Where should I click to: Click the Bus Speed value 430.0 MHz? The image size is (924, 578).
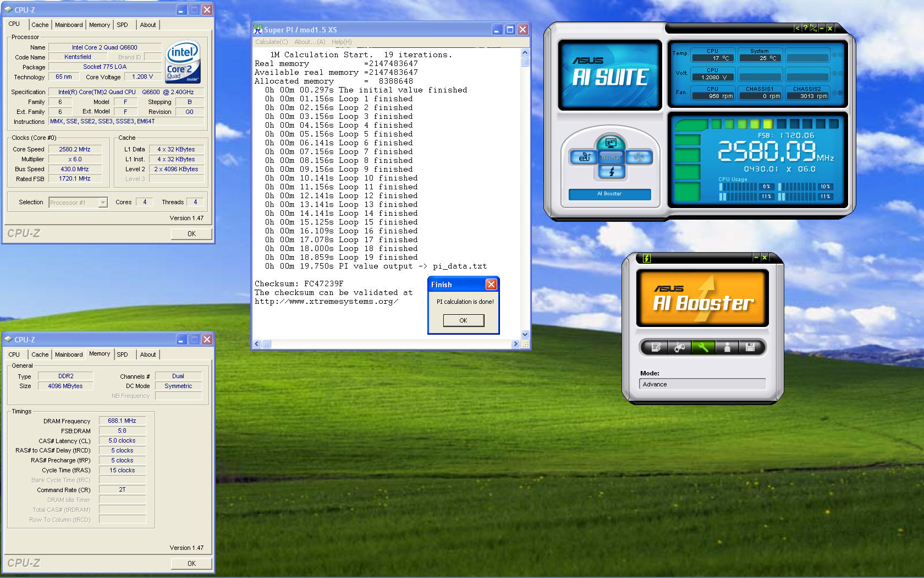(x=75, y=169)
